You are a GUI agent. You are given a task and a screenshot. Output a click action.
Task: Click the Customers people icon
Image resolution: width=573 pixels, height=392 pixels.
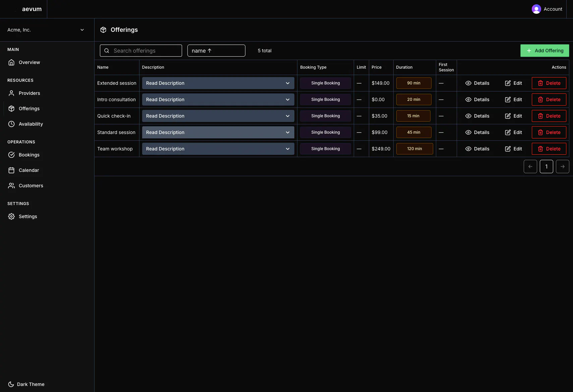11,186
